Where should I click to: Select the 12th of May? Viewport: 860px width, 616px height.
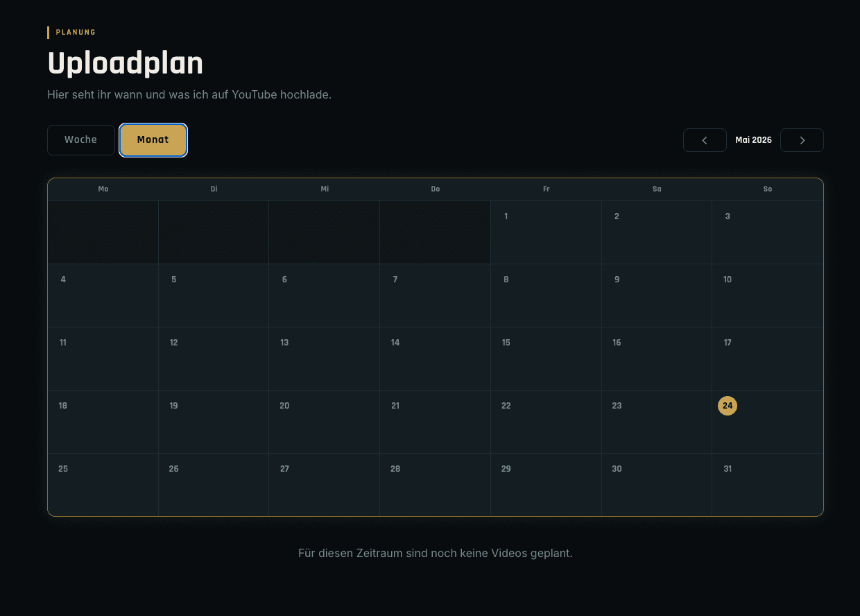(214, 359)
